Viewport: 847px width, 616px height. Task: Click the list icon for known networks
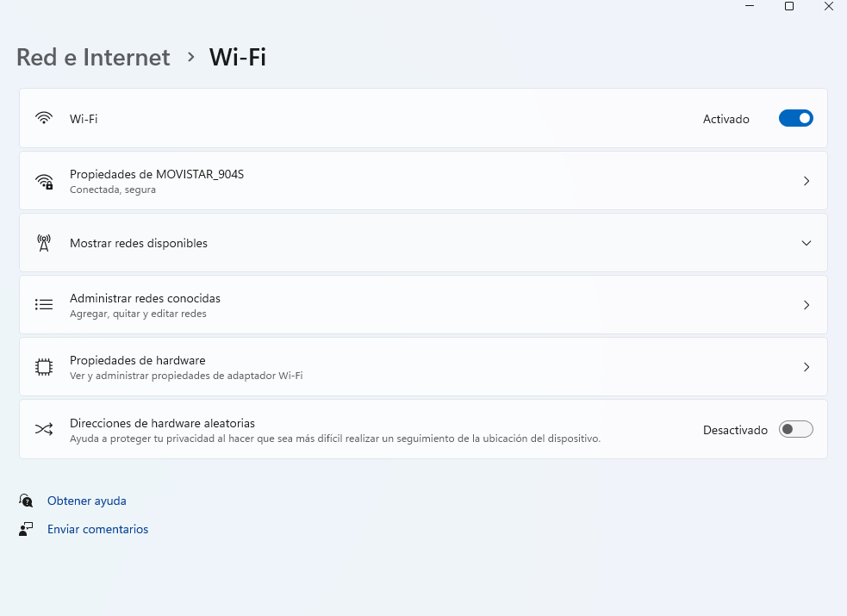tap(44, 305)
